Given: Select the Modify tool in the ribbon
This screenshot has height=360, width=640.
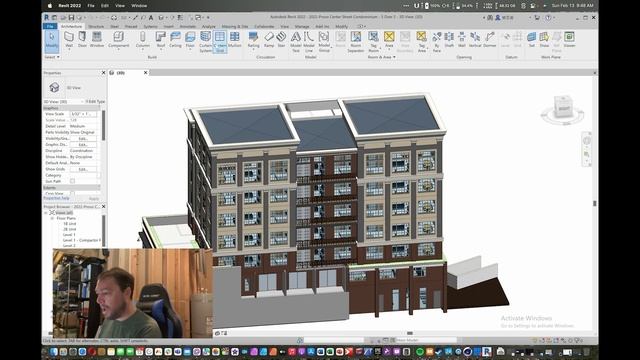Looking at the screenshot, I should pyautogui.click(x=52, y=41).
